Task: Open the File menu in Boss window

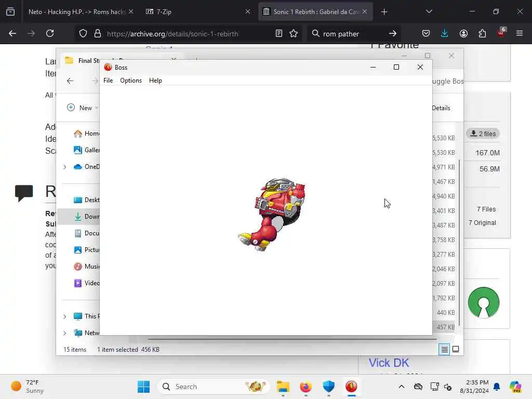Action: 108,81
